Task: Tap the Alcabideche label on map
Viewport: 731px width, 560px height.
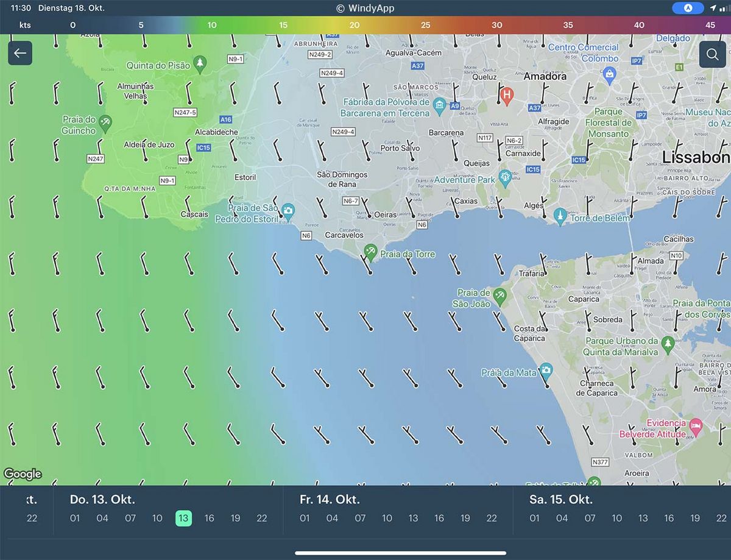Action: coord(216,132)
